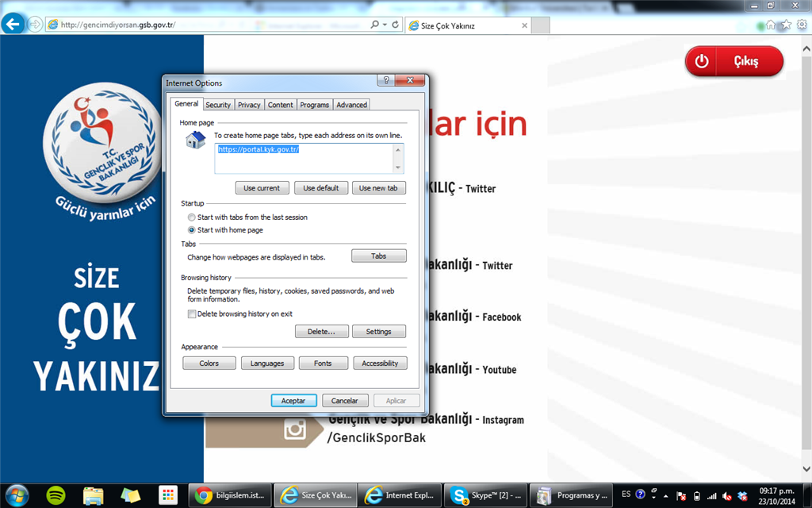Select the Size Çok Yakınız browser tab

(x=468, y=25)
